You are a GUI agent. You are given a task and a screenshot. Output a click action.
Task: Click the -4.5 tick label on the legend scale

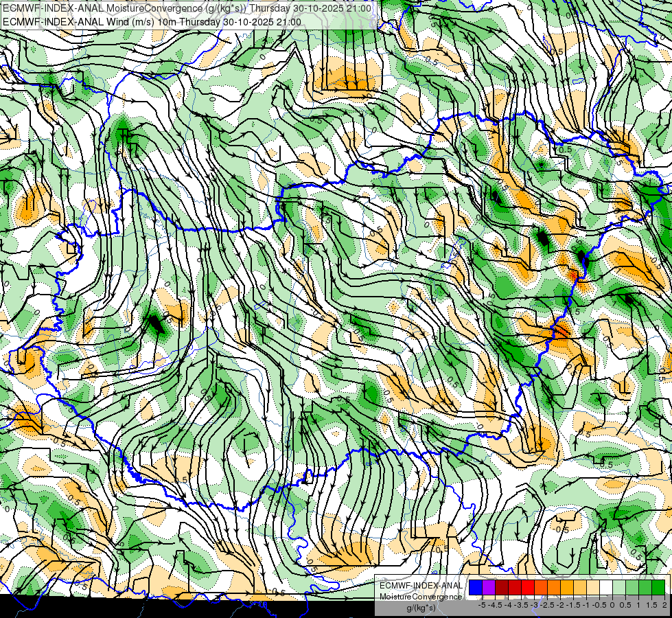click(495, 605)
